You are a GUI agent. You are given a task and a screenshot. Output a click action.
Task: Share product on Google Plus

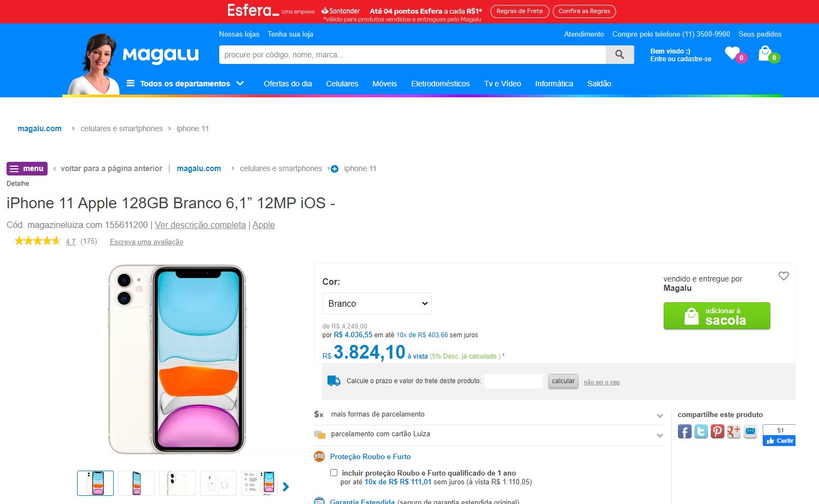click(734, 431)
